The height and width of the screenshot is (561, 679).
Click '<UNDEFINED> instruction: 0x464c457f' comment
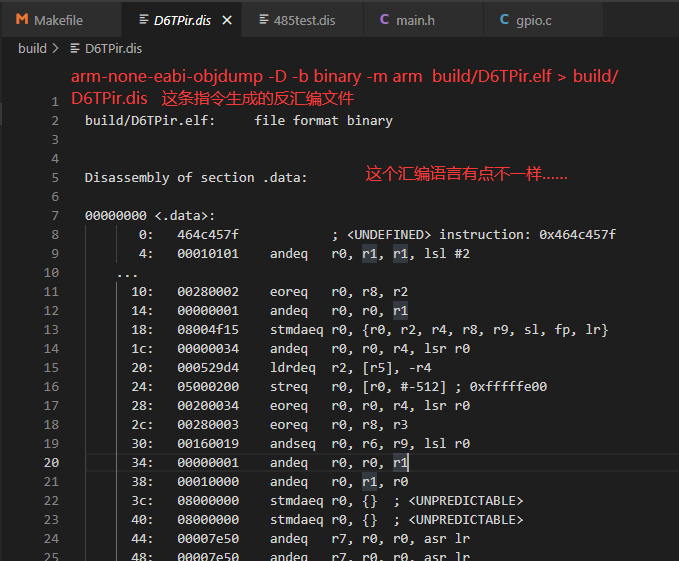click(x=481, y=235)
